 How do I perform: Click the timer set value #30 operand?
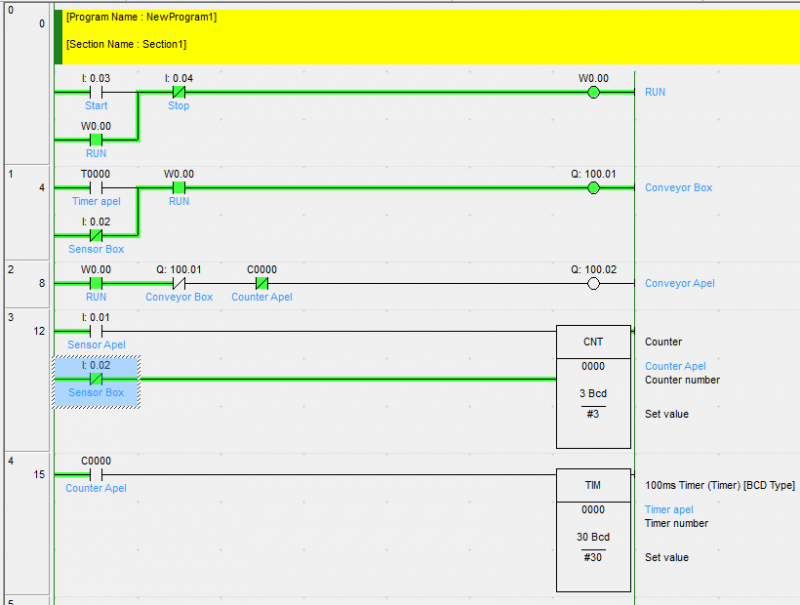(x=592, y=557)
